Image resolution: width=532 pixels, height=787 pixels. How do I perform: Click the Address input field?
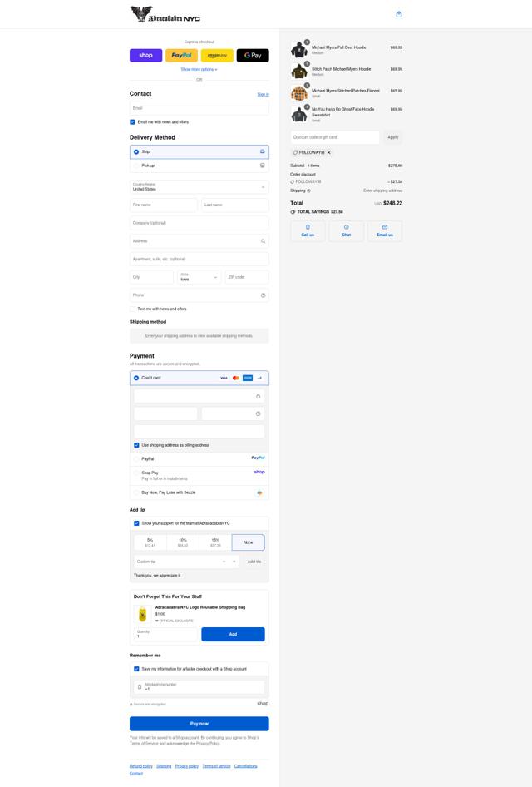(x=199, y=241)
